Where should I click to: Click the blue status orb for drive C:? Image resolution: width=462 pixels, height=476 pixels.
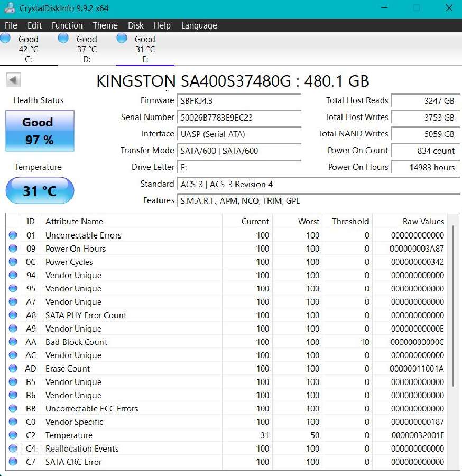pos(5,38)
